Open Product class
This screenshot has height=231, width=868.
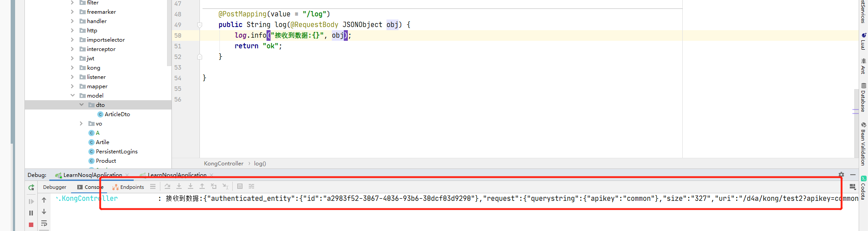tap(102, 161)
